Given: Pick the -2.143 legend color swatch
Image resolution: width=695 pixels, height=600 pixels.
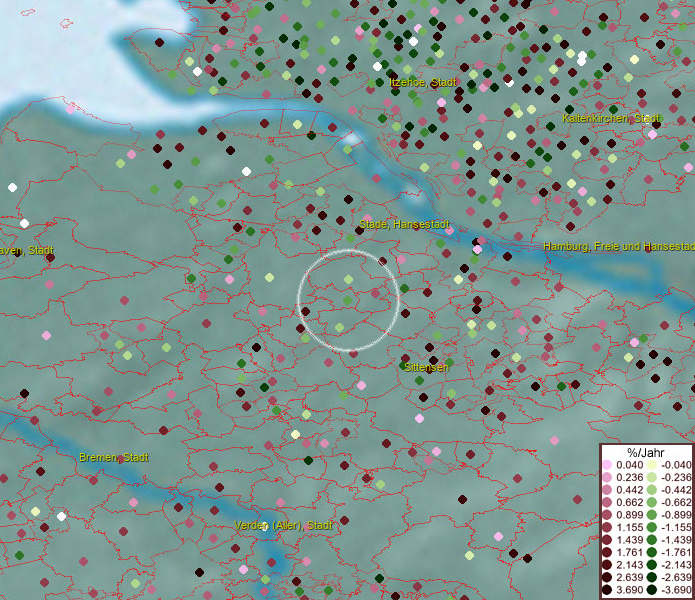Looking at the screenshot, I should [x=652, y=565].
